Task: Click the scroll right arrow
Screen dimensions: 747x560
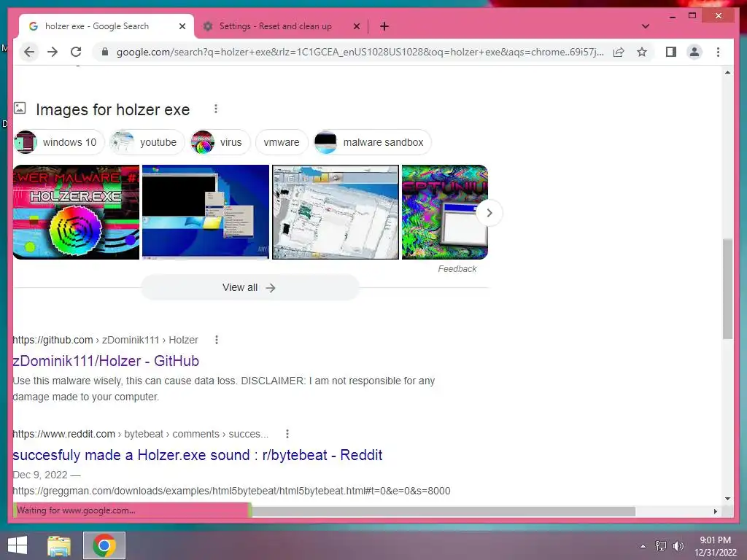Action: pyautogui.click(x=715, y=511)
